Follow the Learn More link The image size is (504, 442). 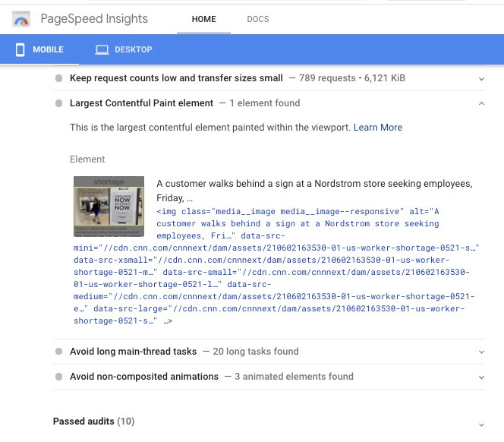pyautogui.click(x=377, y=128)
